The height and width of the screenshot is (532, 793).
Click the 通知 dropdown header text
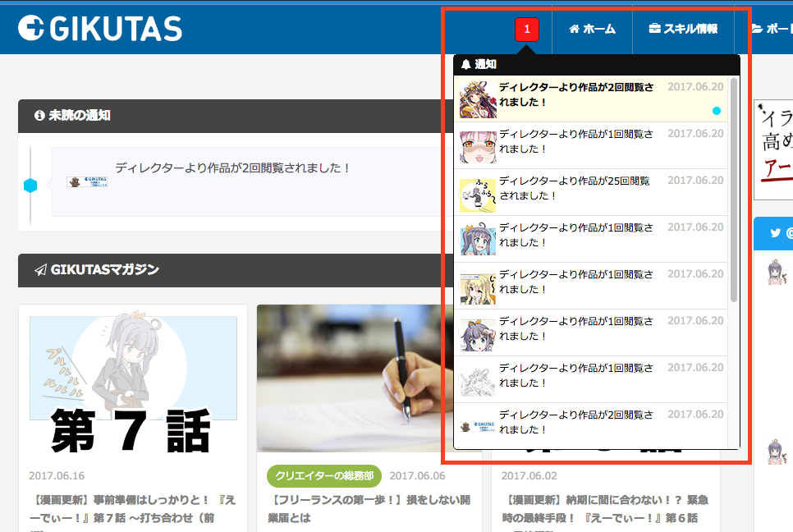pos(485,64)
